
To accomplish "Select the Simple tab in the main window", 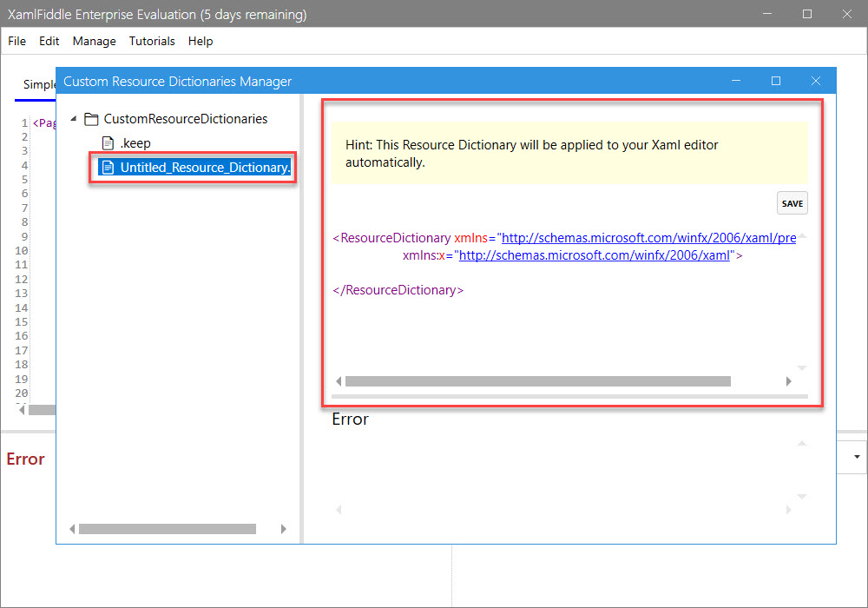I will point(39,84).
